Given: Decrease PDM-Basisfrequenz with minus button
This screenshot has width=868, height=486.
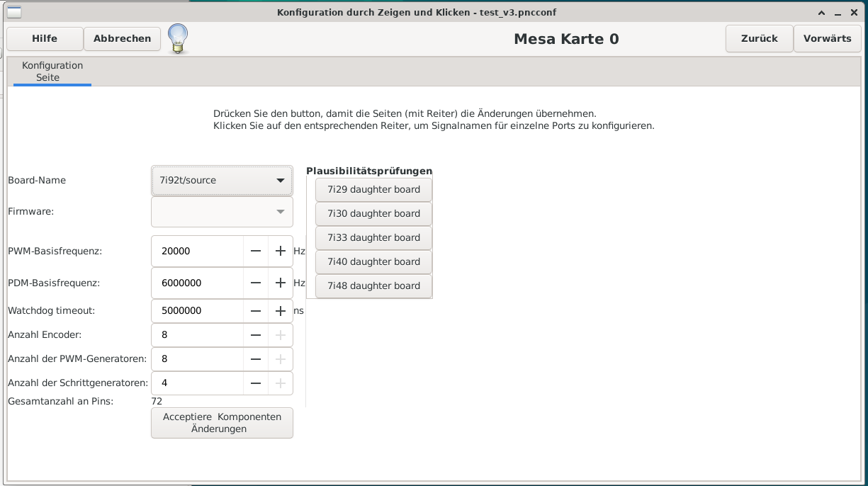Looking at the screenshot, I should coord(256,283).
